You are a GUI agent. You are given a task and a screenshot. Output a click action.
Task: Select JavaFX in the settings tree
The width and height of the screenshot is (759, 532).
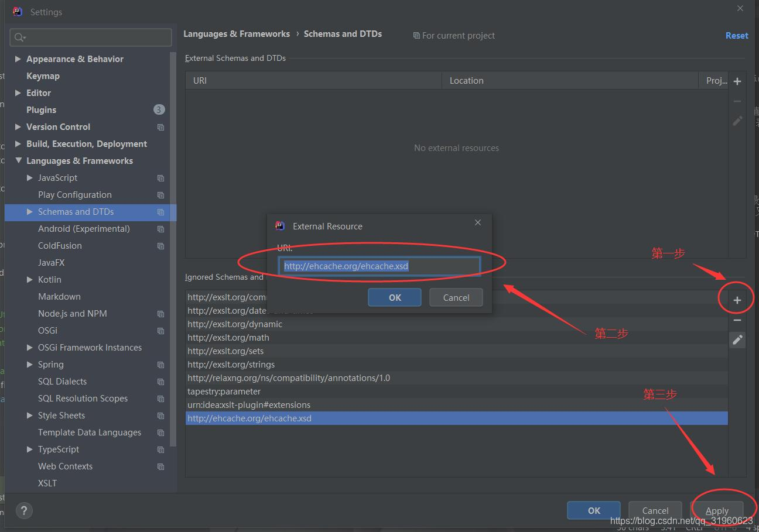[x=51, y=263]
